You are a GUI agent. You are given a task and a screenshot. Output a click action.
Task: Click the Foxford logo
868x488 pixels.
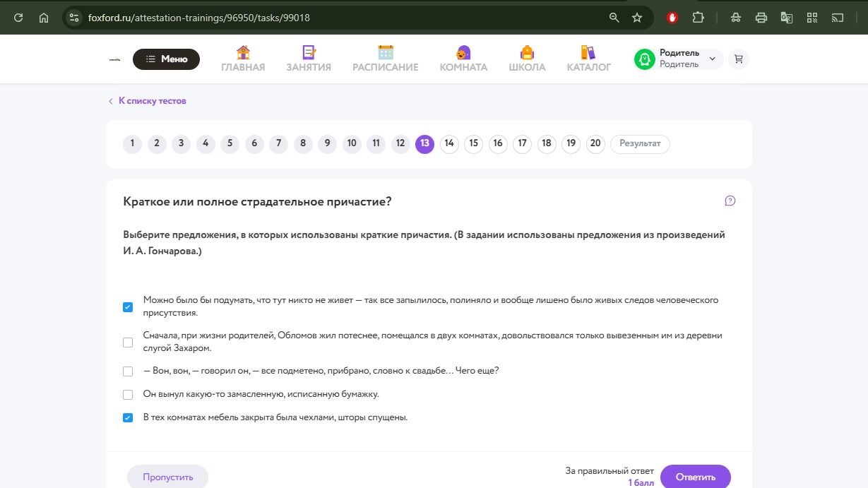(x=114, y=59)
